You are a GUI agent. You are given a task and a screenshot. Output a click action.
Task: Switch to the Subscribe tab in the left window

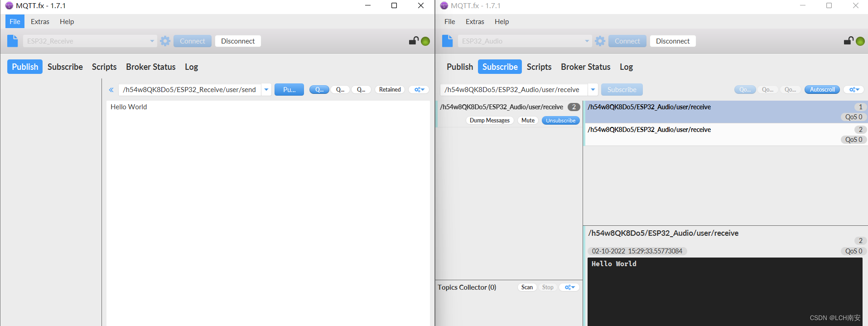click(x=65, y=67)
